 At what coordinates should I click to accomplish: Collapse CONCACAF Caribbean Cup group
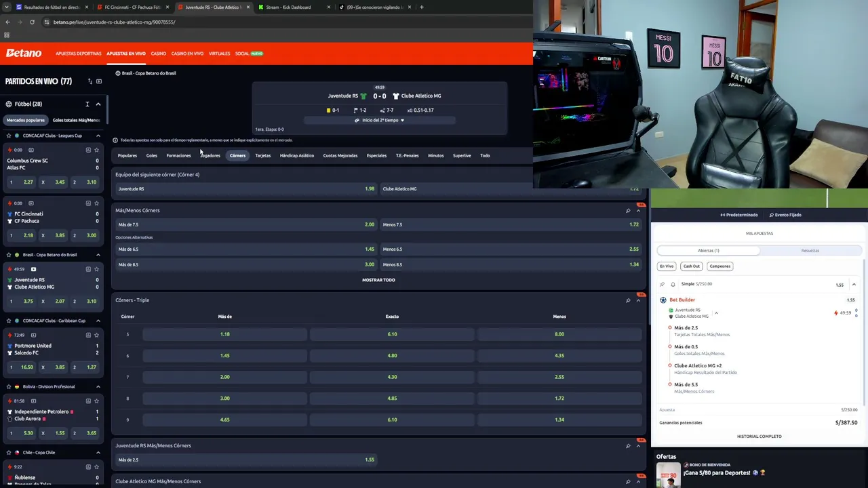pos(98,321)
